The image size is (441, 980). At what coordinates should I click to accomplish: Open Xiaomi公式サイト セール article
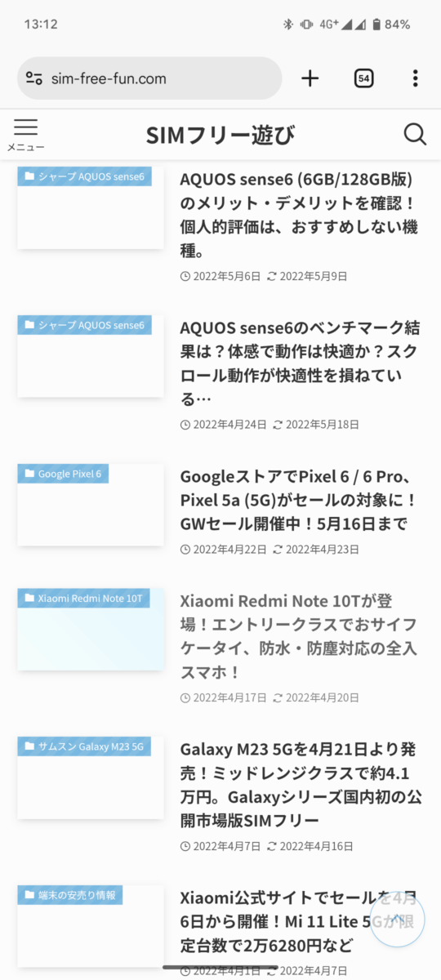click(300, 920)
